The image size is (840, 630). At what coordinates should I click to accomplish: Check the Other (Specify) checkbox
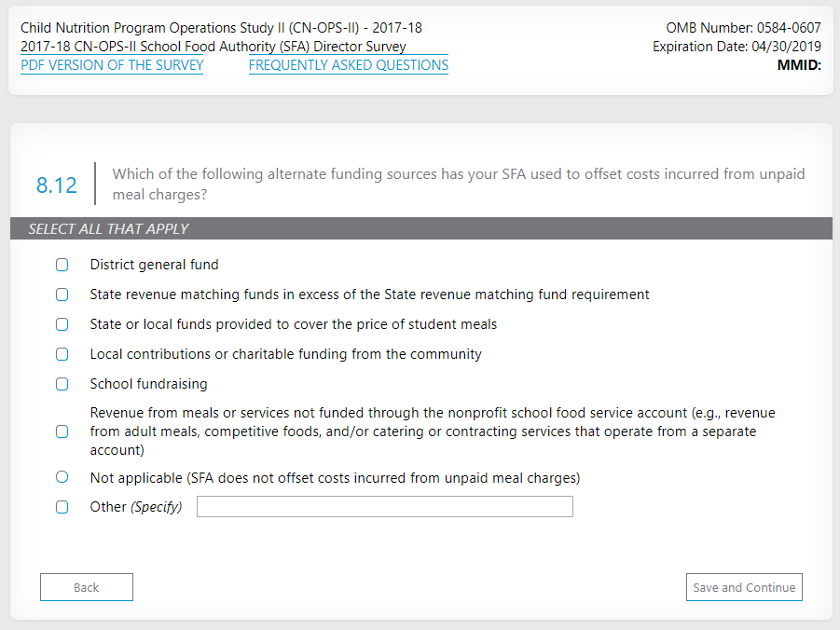(x=62, y=507)
